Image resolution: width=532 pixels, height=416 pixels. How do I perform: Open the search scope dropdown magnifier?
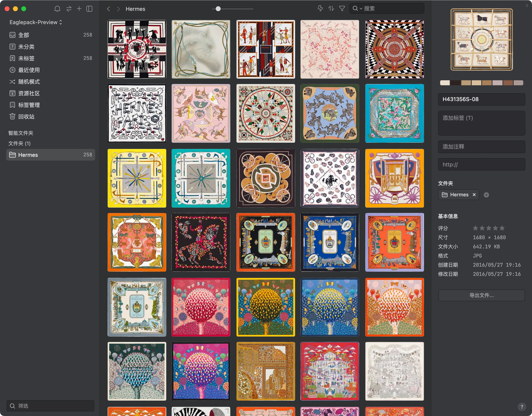pyautogui.click(x=357, y=9)
